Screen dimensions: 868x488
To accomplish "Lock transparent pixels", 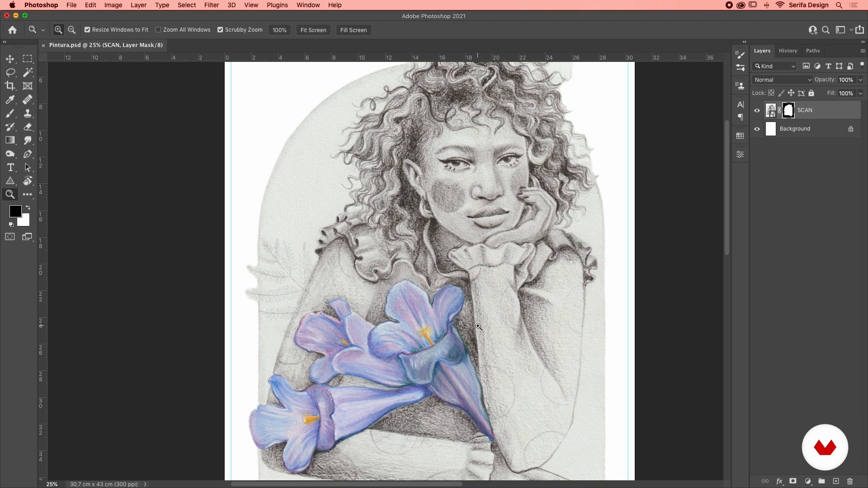I will [771, 93].
